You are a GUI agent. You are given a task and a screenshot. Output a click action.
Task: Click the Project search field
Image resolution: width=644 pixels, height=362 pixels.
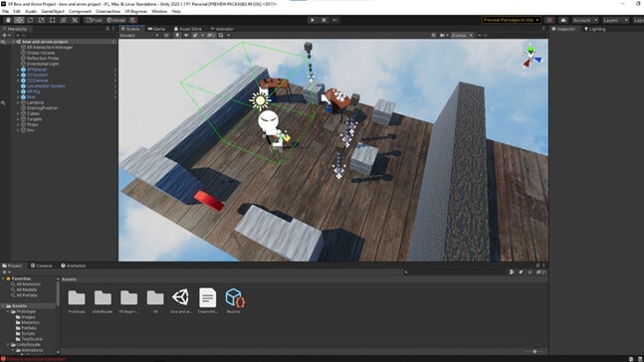[455, 272]
